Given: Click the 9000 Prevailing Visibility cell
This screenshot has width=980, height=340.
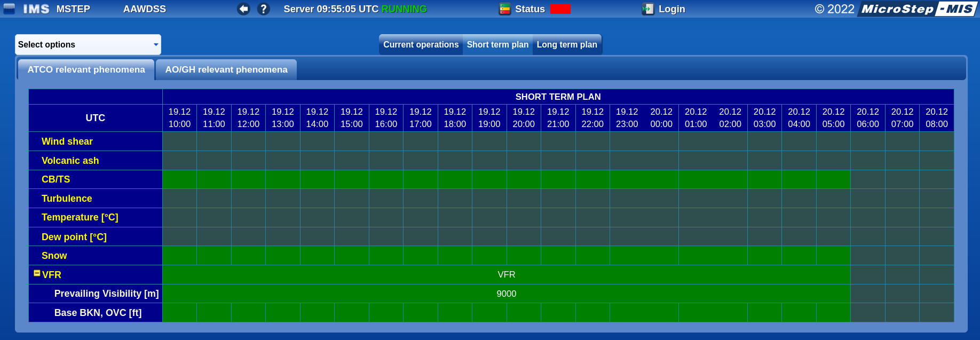Looking at the screenshot, I should [x=506, y=294].
